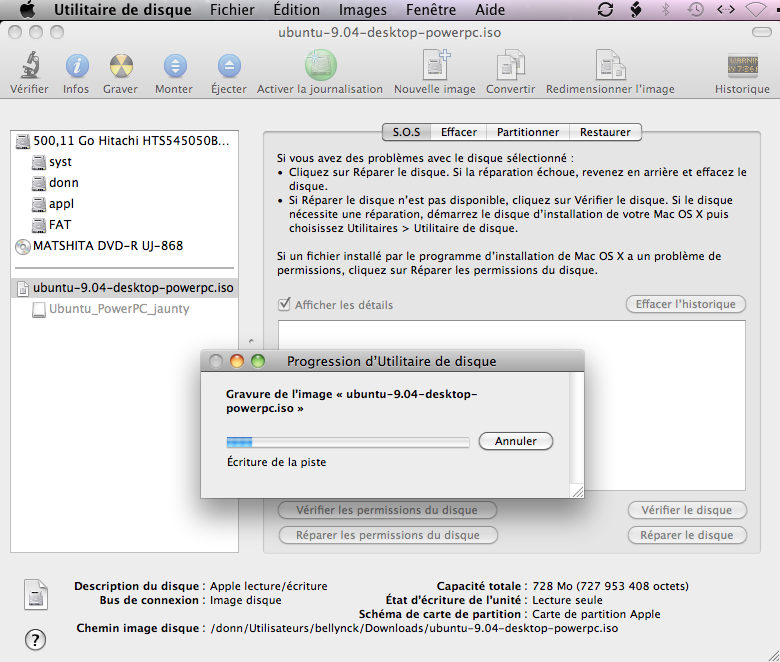780x662 pixels.
Task: Switch to the Partitionner tab
Action: tap(528, 132)
